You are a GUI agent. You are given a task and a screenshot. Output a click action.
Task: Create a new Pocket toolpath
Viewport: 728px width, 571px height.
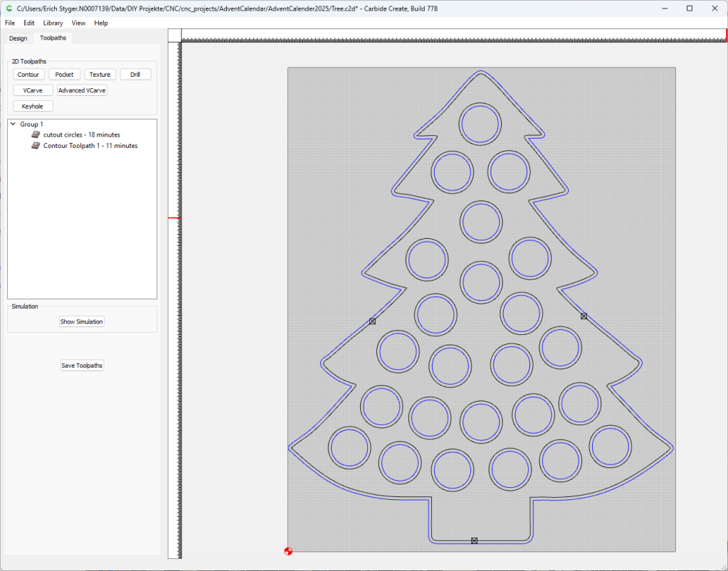point(64,75)
